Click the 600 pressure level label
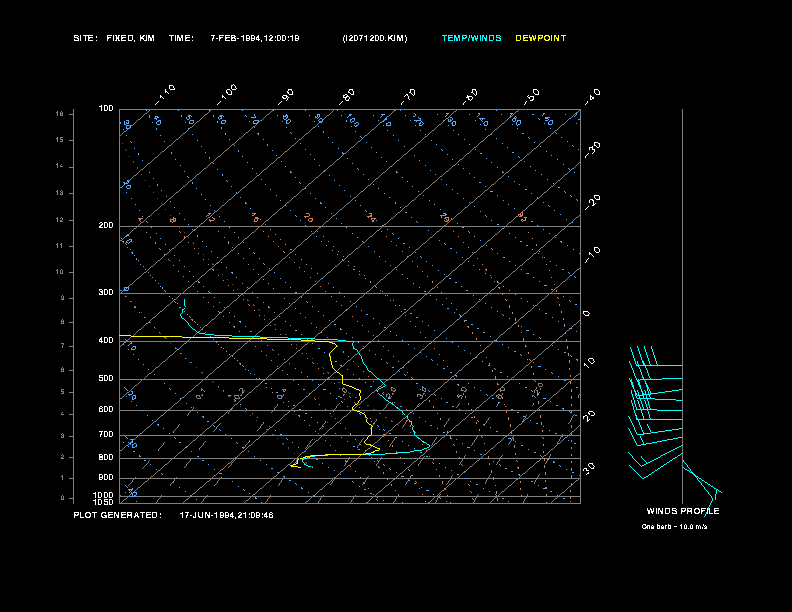The image size is (792, 612). [106, 410]
